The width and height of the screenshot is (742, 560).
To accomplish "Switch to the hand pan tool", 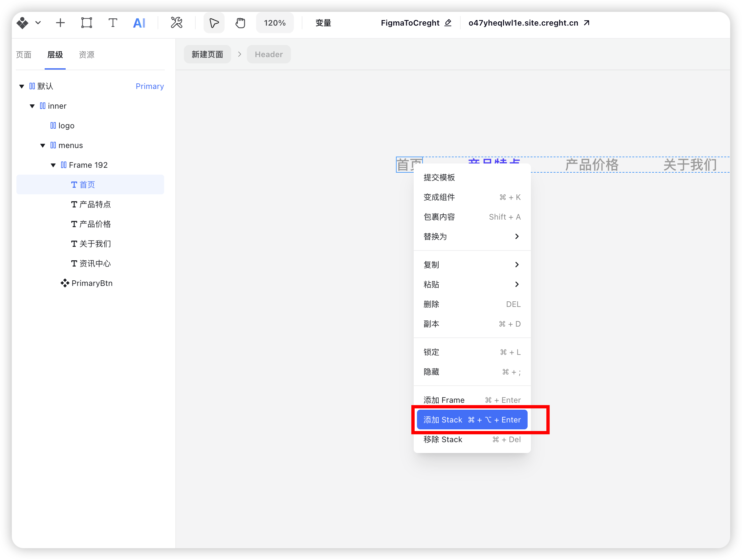I will tap(240, 23).
